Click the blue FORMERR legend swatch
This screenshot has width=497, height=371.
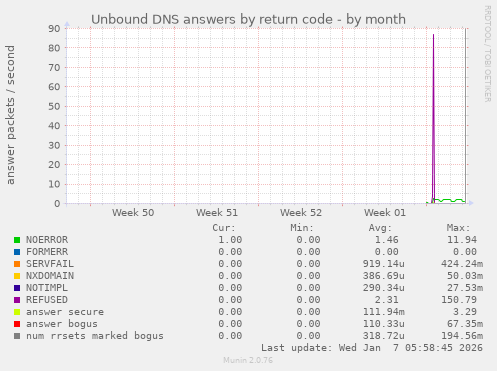pyautogui.click(x=17, y=252)
